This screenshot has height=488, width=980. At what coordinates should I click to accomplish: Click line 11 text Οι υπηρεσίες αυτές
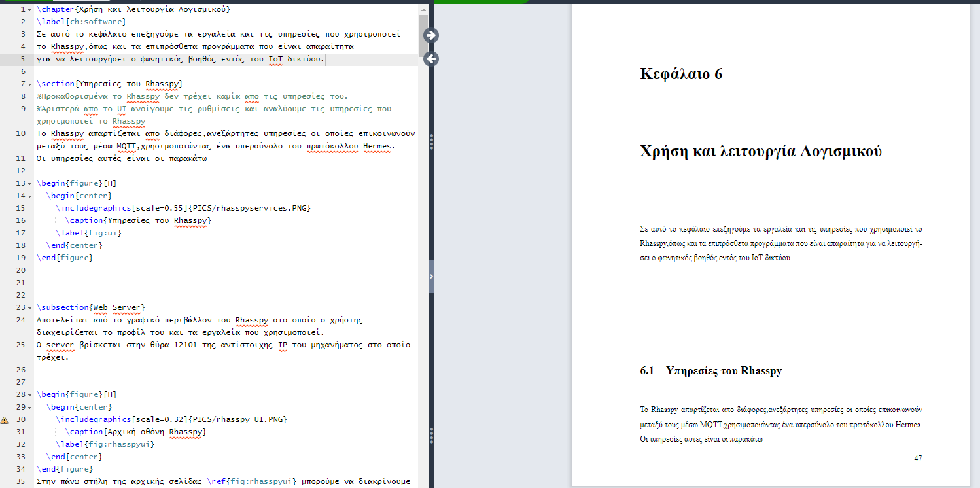(x=122, y=159)
